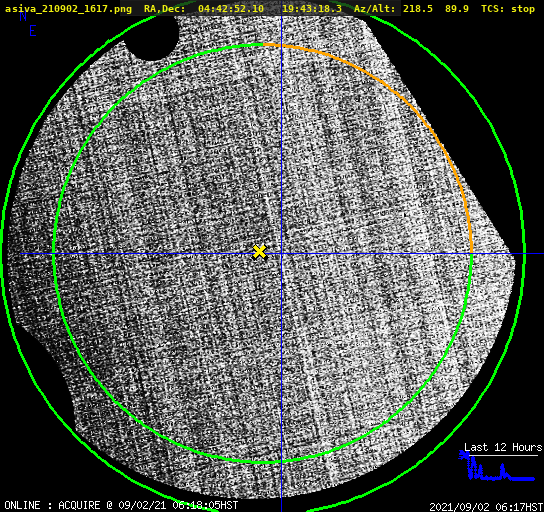The image size is (544, 512).
Task: Click the TCS: stop status
Action: pyautogui.click(x=508, y=9)
